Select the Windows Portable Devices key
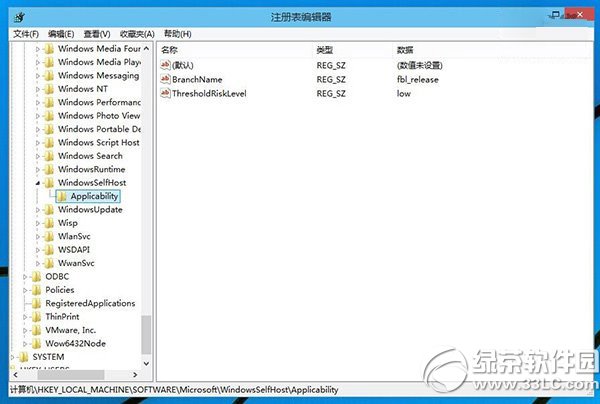The width and height of the screenshot is (600, 404). coord(99,129)
